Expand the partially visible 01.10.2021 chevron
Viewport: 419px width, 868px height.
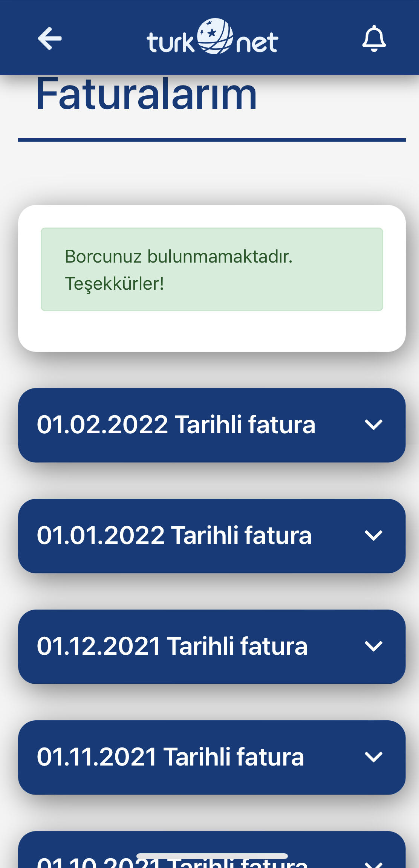373,864
